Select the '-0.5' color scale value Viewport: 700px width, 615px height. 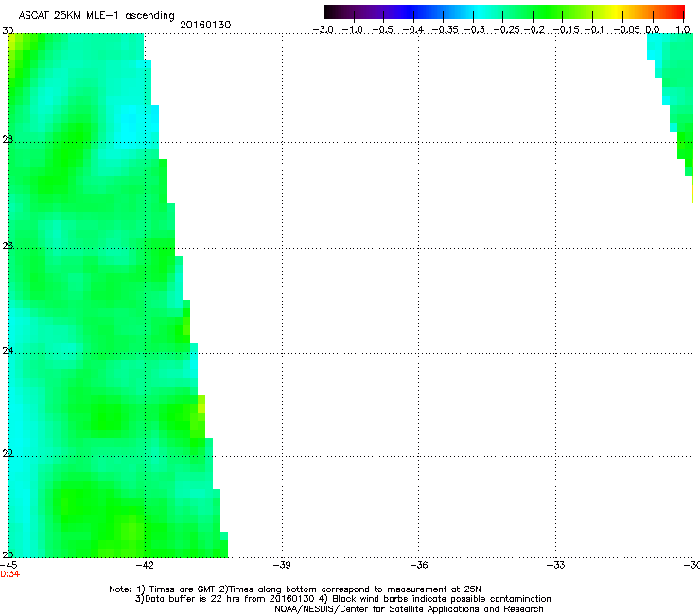pyautogui.click(x=382, y=30)
